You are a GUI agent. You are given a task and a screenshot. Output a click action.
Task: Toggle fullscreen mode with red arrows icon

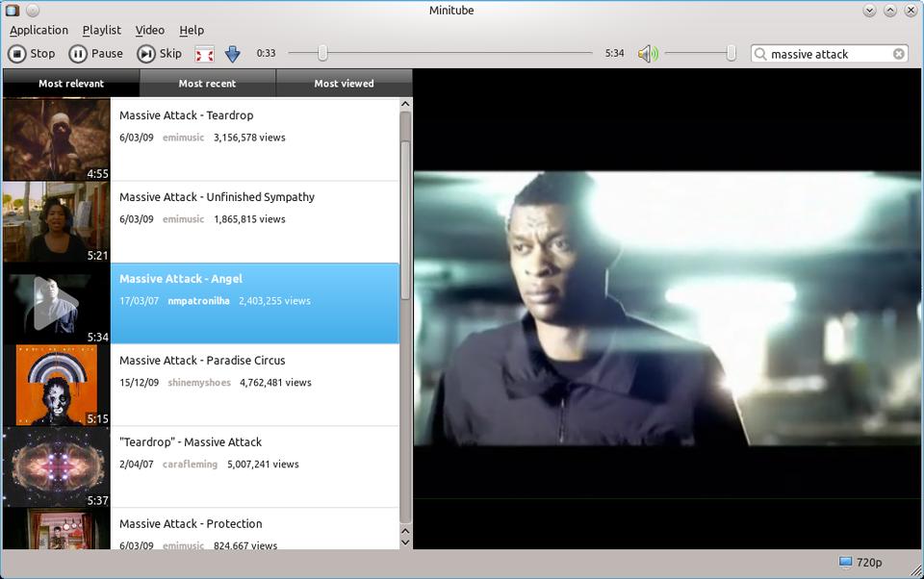click(204, 54)
